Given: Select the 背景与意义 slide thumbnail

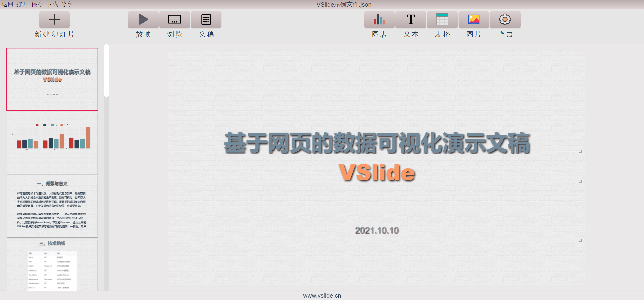Looking at the screenshot, I should (52, 206).
